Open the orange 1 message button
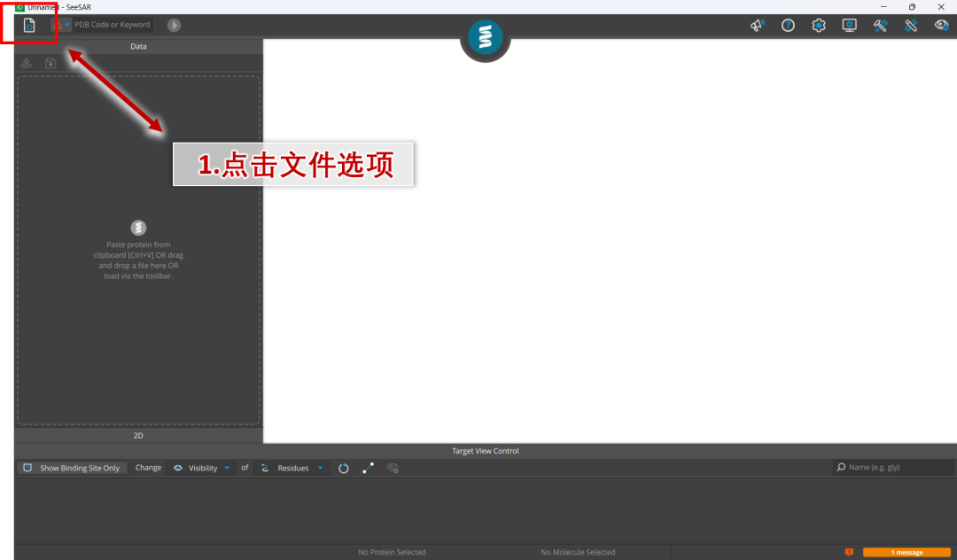This screenshot has width=957, height=560. click(x=906, y=552)
